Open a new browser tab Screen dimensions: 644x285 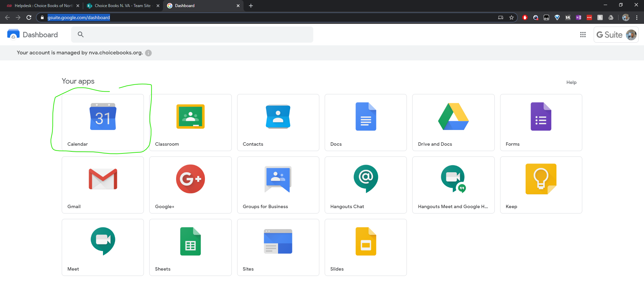coord(251,6)
